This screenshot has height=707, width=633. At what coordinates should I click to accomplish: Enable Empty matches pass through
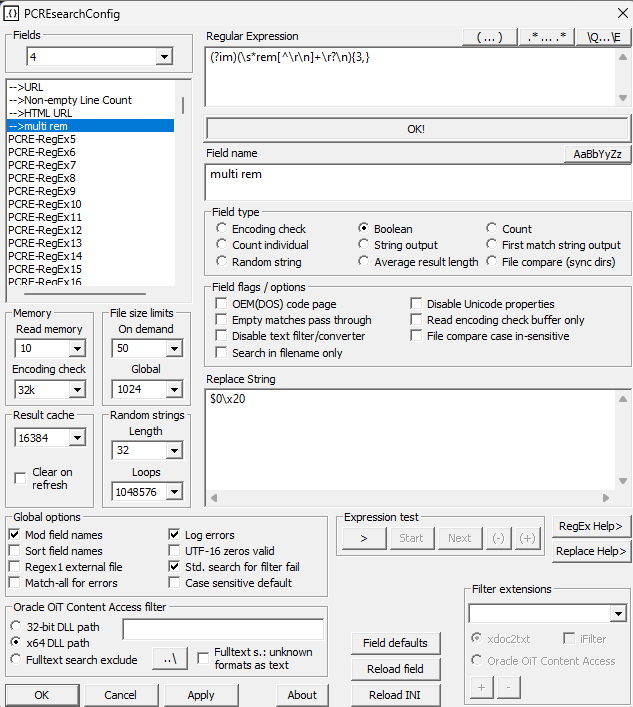click(x=221, y=320)
